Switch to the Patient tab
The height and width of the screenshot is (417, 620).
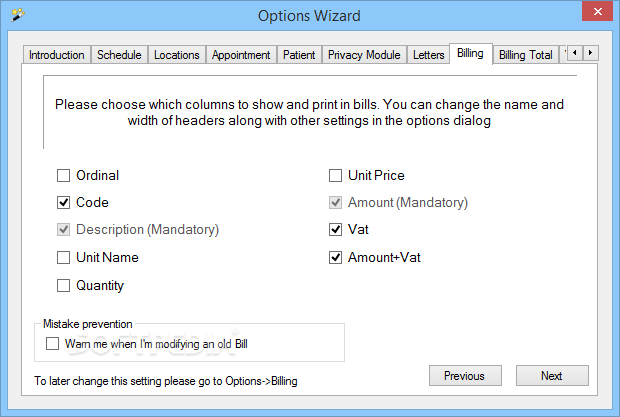[x=299, y=55]
